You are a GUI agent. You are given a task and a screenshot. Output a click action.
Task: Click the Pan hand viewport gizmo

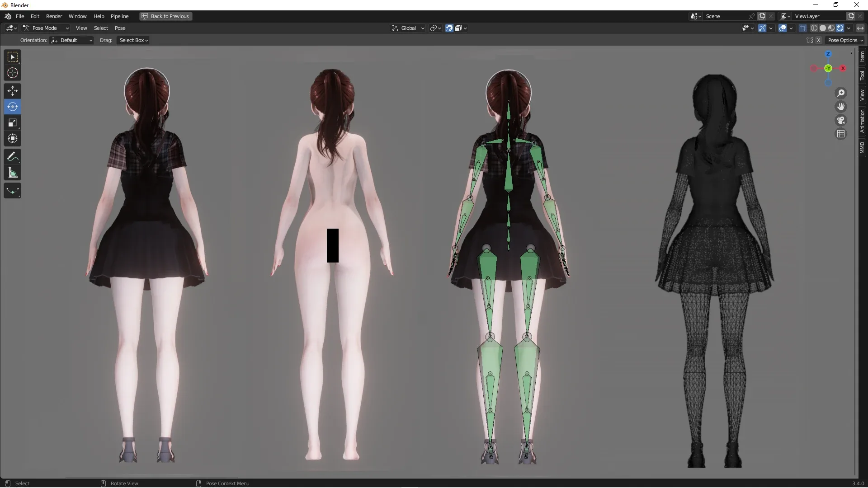pos(841,107)
